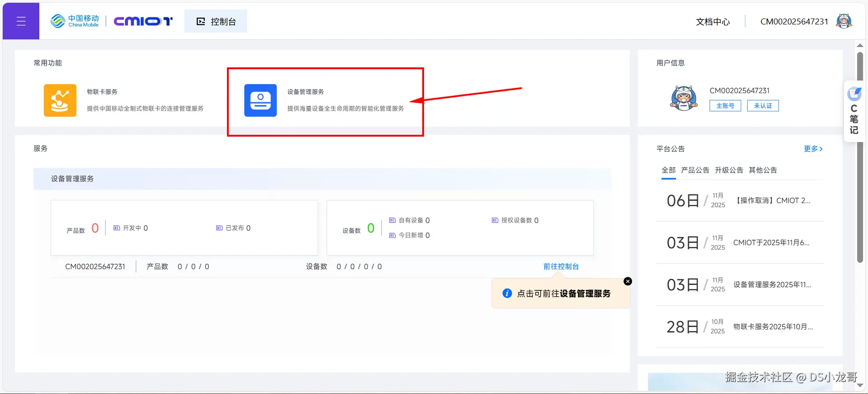
Task: Go to 文档中心
Action: (712, 22)
